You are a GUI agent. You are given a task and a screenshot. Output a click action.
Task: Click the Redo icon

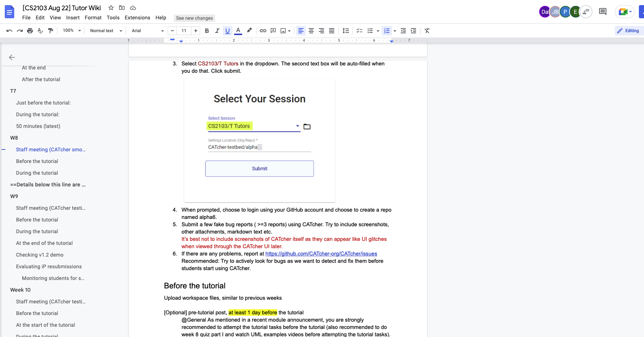click(x=20, y=31)
